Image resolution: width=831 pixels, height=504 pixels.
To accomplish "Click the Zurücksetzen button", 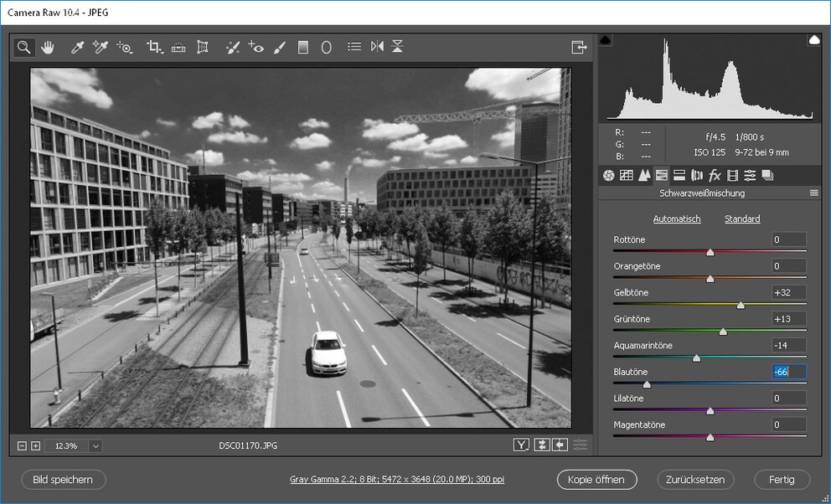I will [695, 480].
